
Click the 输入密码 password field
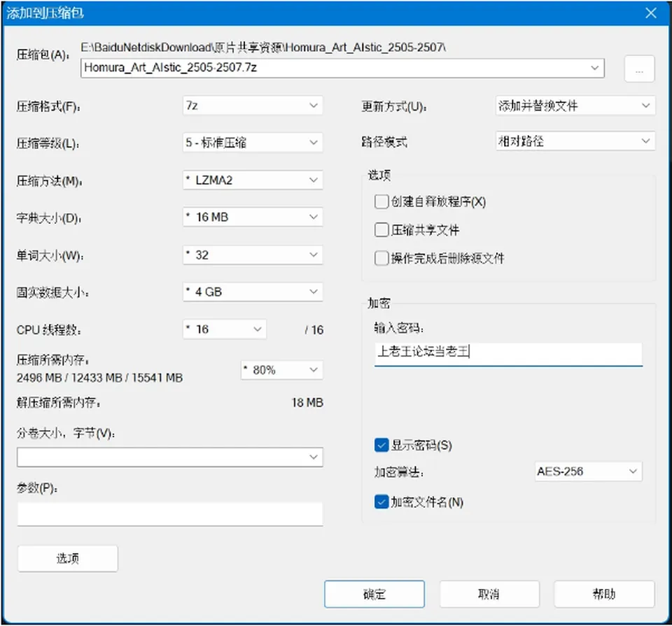click(508, 354)
